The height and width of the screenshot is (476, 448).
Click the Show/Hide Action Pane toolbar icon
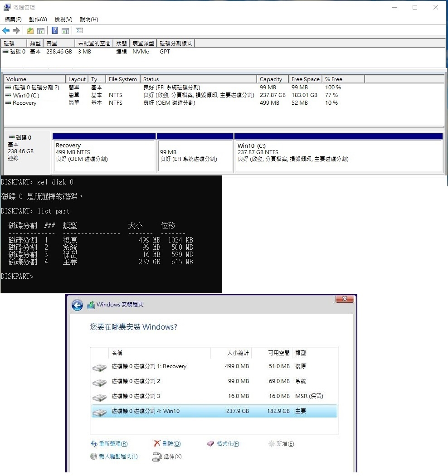coord(65,31)
